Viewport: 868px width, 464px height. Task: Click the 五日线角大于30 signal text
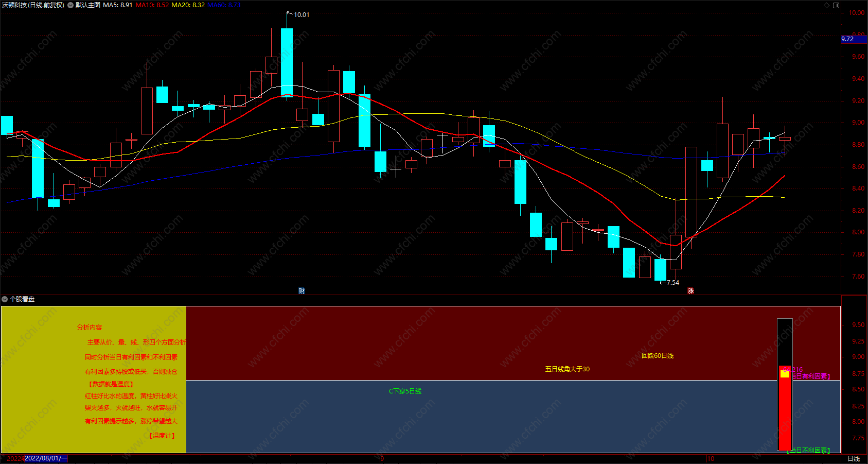point(568,369)
